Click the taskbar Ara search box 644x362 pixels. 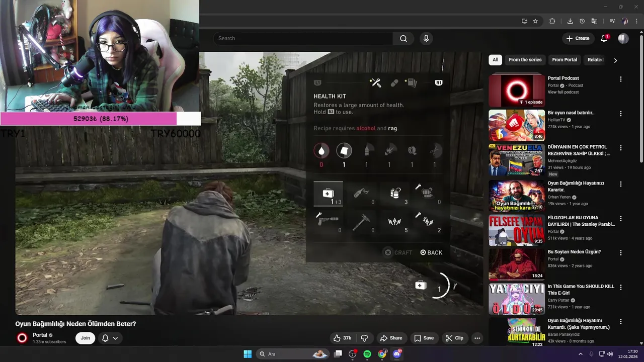pyautogui.click(x=293, y=354)
